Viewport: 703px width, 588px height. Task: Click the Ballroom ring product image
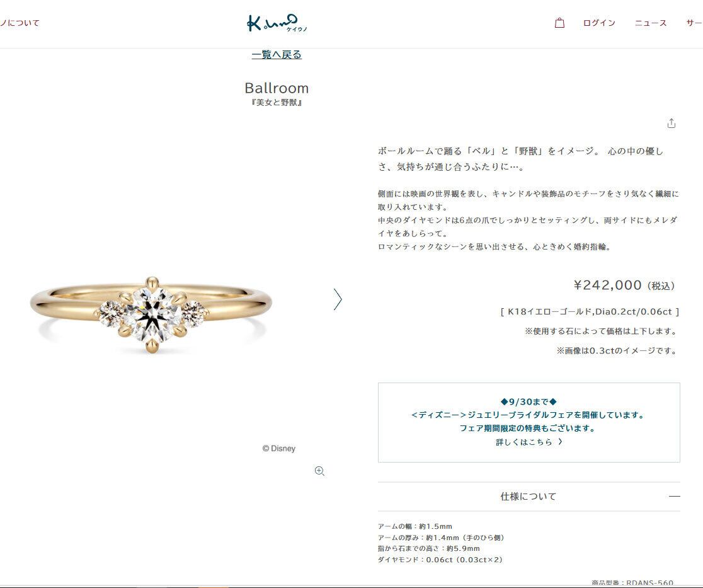coord(151,314)
